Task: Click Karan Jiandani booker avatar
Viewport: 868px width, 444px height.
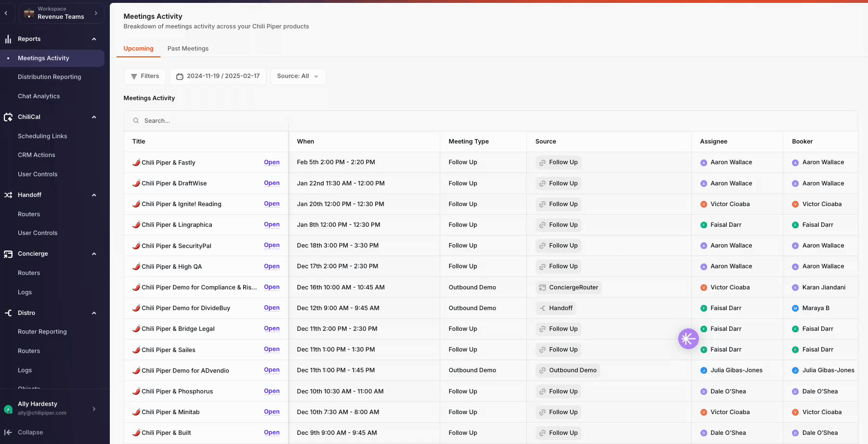Action: [x=795, y=287]
